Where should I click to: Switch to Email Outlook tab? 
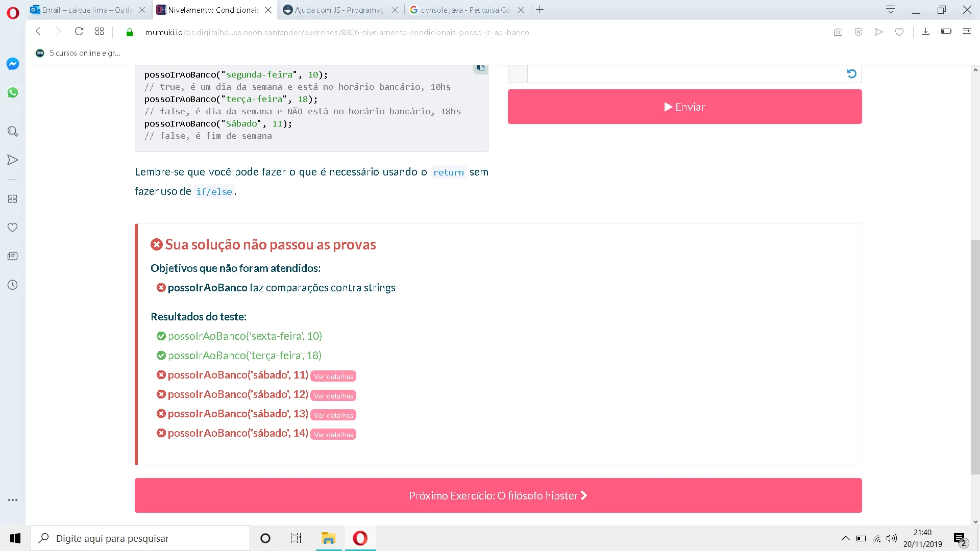pos(87,10)
